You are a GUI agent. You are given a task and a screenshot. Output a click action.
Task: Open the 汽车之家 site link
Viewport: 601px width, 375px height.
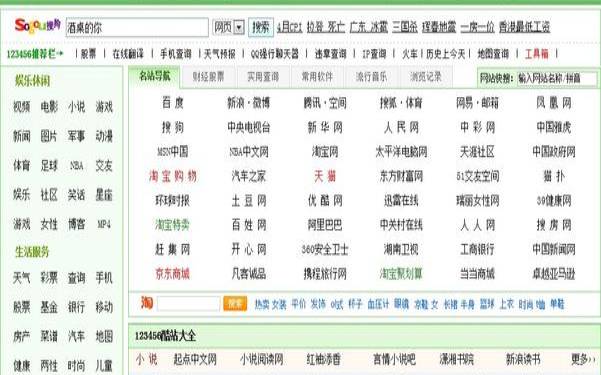(248, 176)
